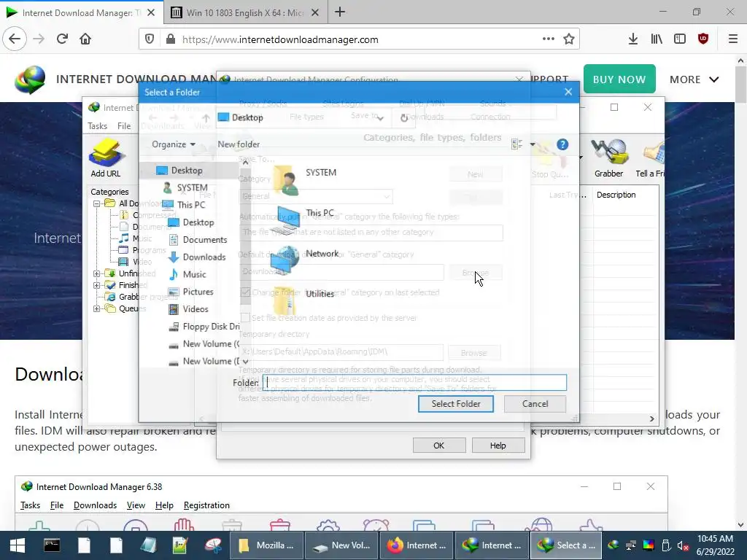Screen dimensions: 747x560
Task: Open Firefox downloads arrow
Action: coord(633,39)
